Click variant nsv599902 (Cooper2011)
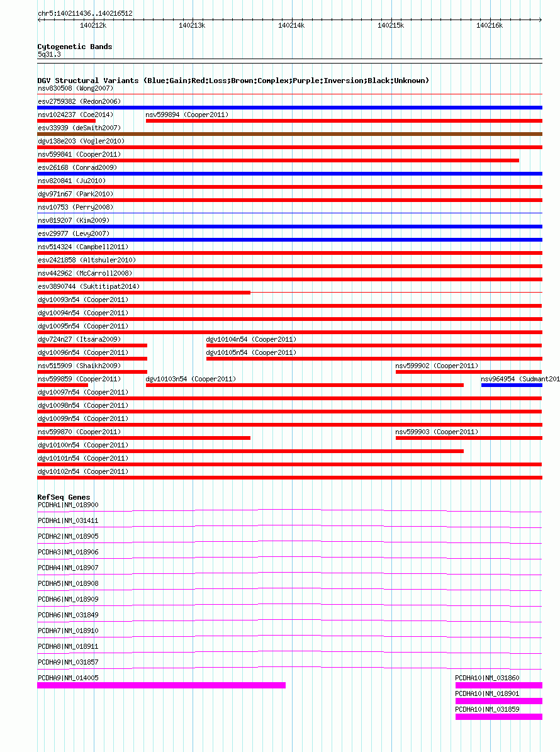The height and width of the screenshot is (752, 560). [x=437, y=366]
